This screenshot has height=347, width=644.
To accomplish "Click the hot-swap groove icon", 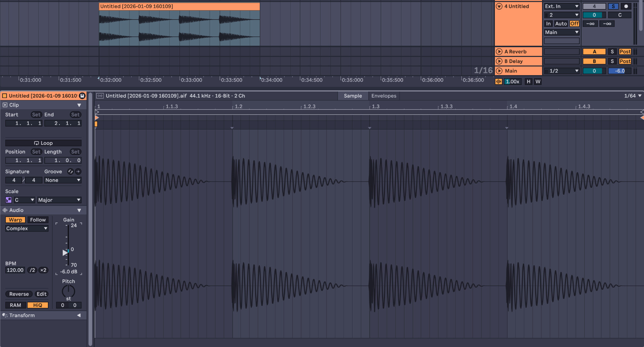I will coord(70,172).
